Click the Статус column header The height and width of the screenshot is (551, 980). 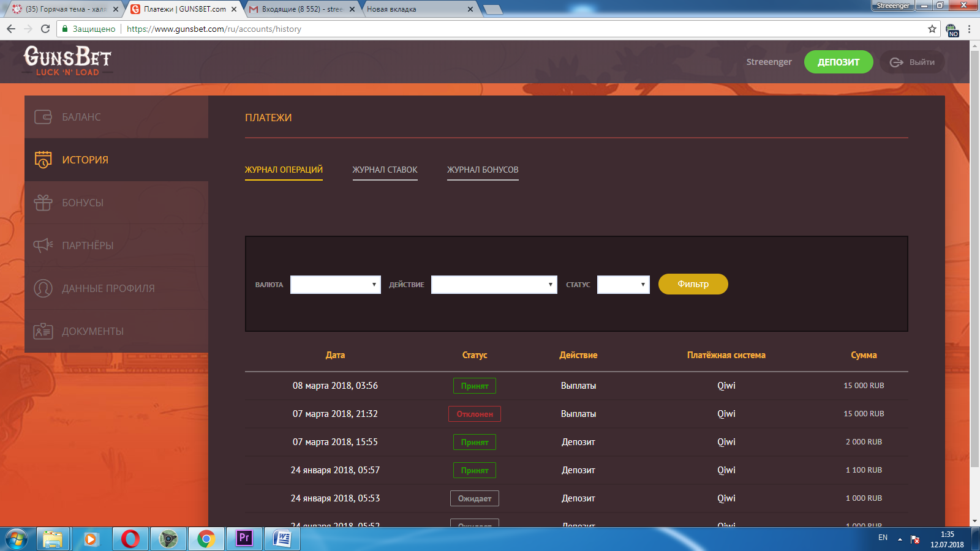tap(475, 355)
